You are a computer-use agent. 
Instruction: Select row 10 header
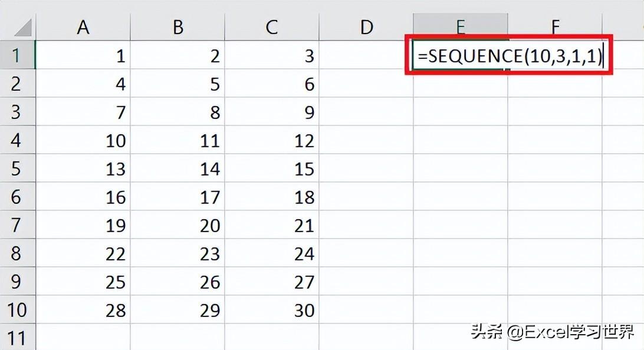point(17,310)
